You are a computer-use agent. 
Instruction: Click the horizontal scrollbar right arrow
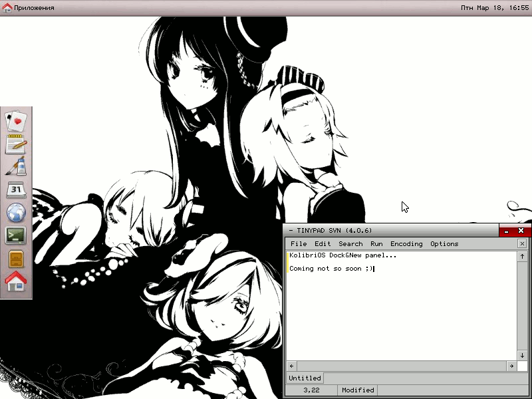click(511, 366)
